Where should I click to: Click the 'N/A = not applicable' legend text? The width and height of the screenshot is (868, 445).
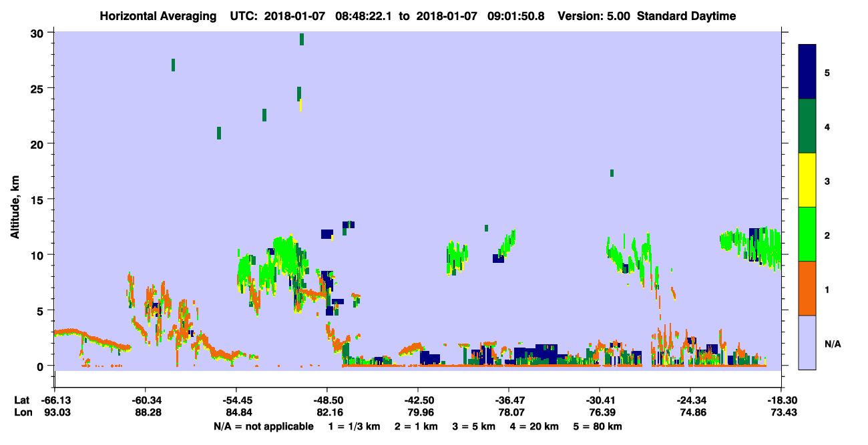(x=263, y=426)
